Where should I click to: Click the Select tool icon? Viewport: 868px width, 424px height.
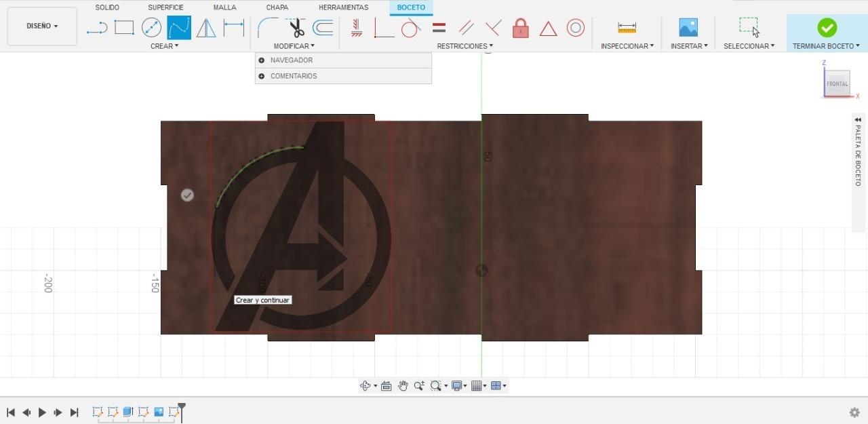[749, 27]
